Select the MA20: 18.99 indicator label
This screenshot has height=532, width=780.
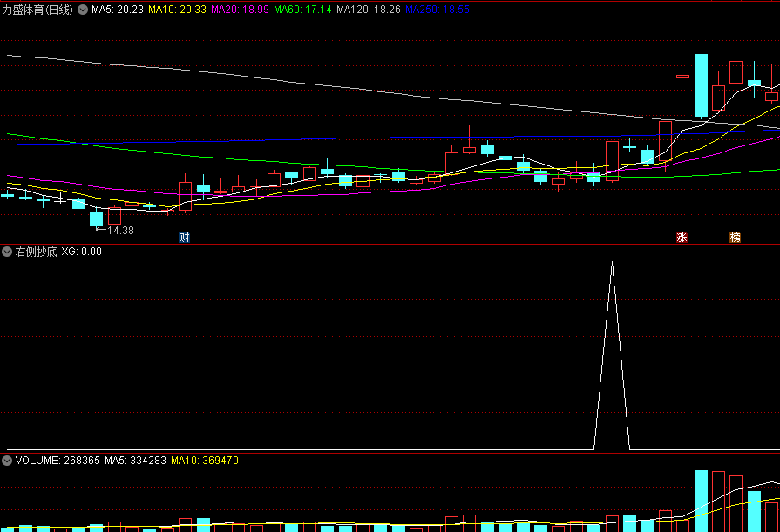click(x=240, y=10)
